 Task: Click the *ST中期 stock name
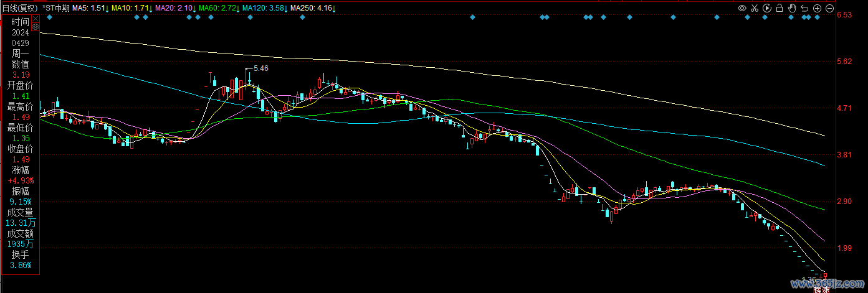56,8
